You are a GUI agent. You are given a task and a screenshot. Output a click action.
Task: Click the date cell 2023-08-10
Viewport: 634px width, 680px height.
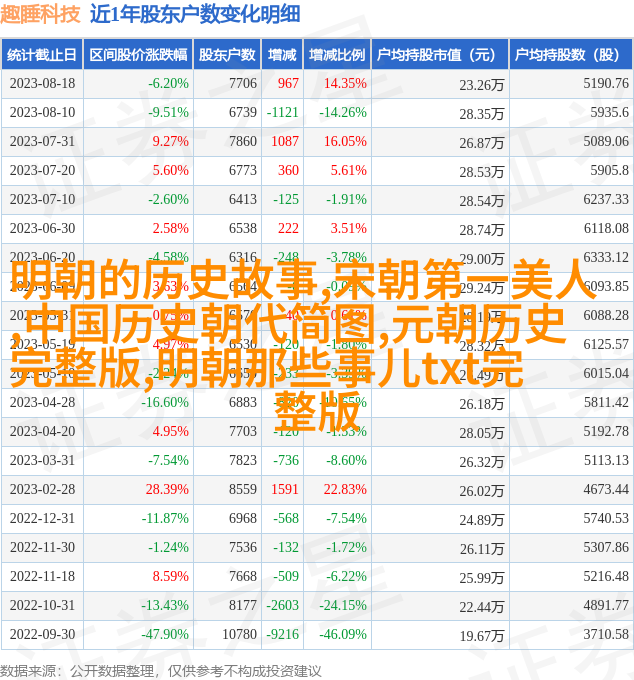42,112
